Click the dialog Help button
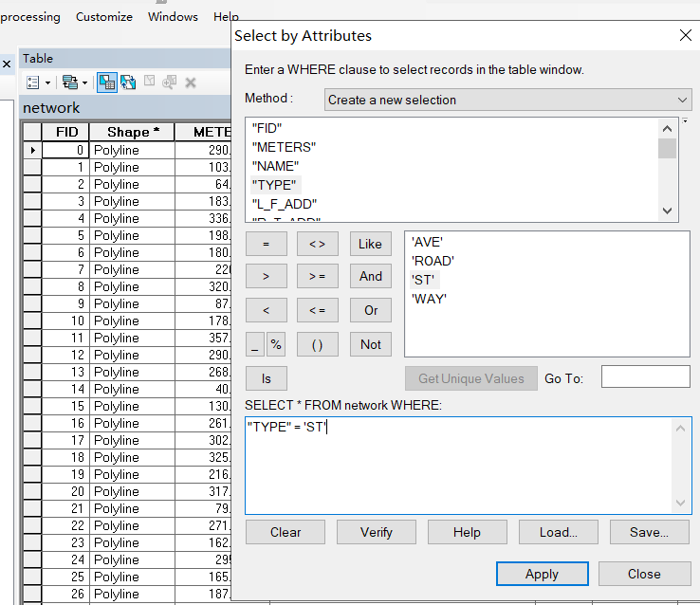 click(468, 532)
